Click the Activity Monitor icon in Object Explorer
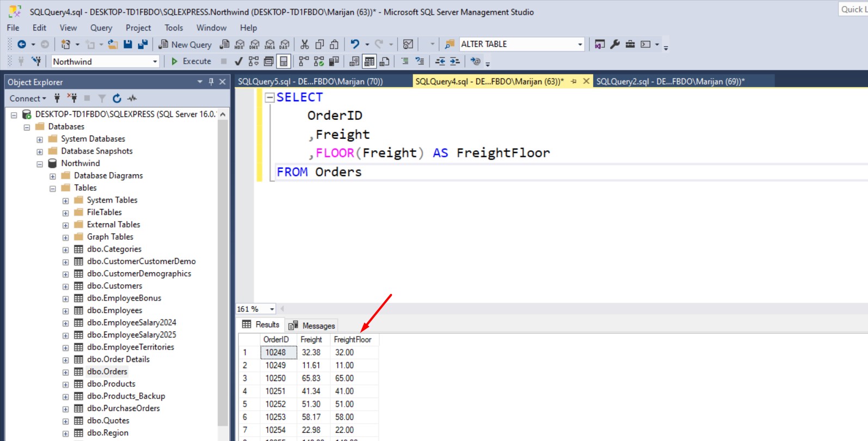The height and width of the screenshot is (441, 868). pos(132,99)
